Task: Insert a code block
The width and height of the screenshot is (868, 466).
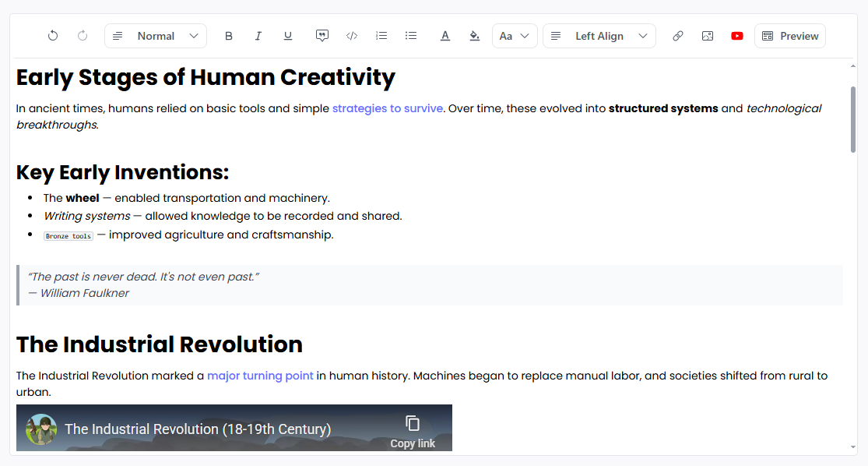Action: click(351, 35)
